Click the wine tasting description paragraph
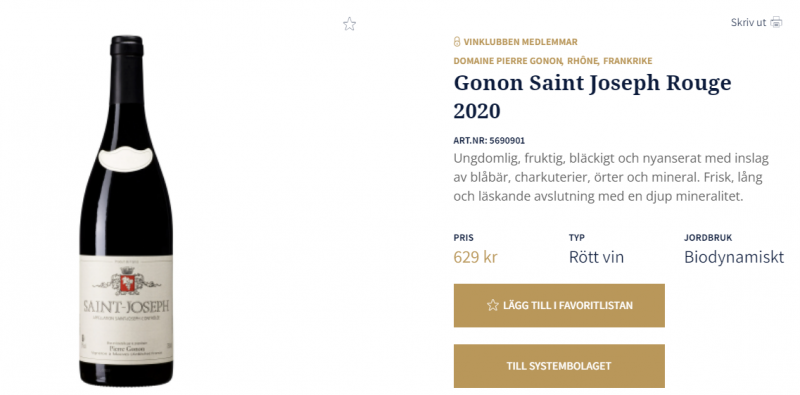The image size is (800, 395). tap(611, 177)
